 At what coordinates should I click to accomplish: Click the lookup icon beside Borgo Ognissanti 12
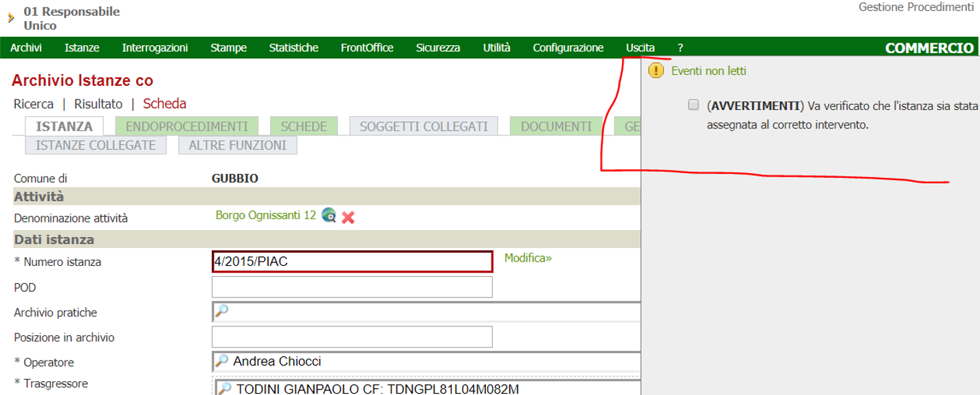click(x=328, y=216)
